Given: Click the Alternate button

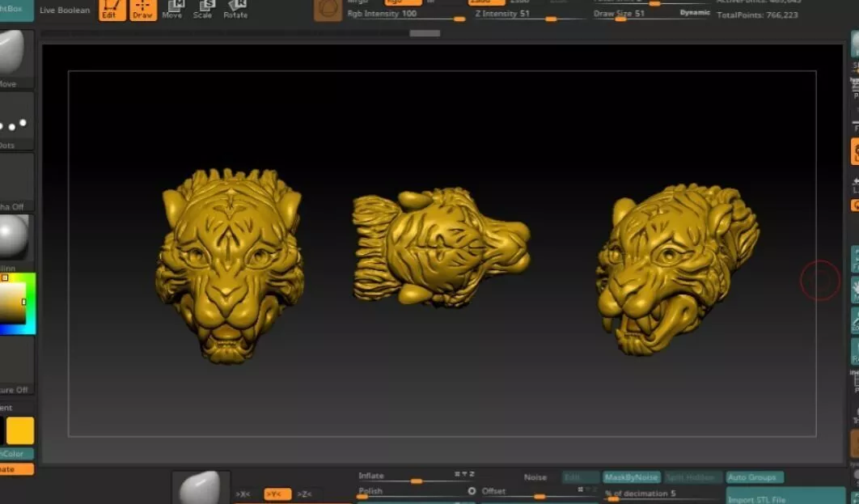Looking at the screenshot, I should [16, 469].
